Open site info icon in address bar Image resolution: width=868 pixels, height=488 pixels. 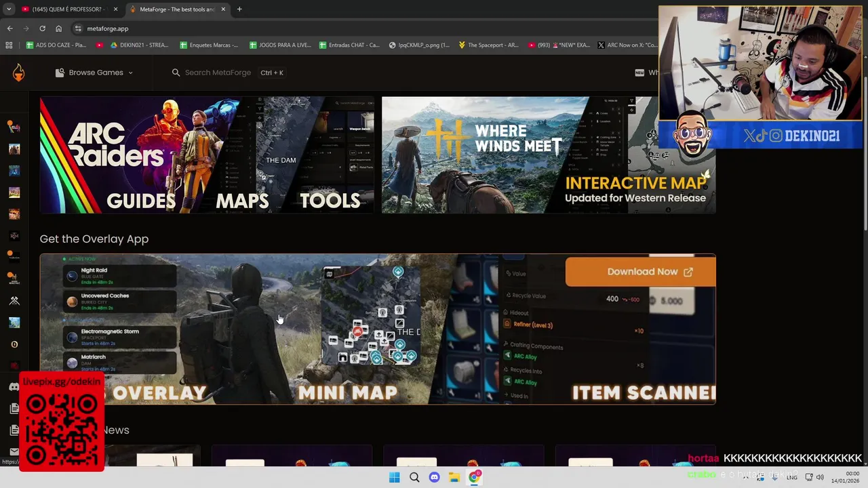click(78, 28)
